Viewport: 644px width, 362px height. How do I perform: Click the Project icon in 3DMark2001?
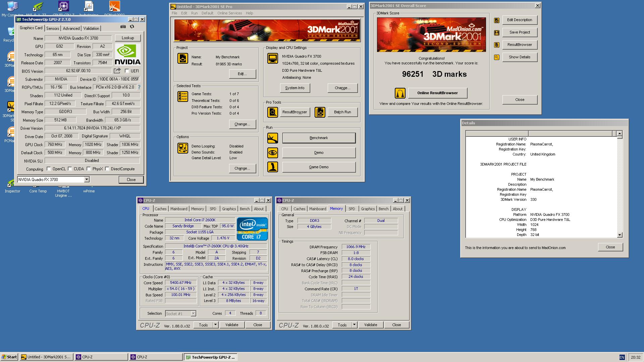click(183, 58)
